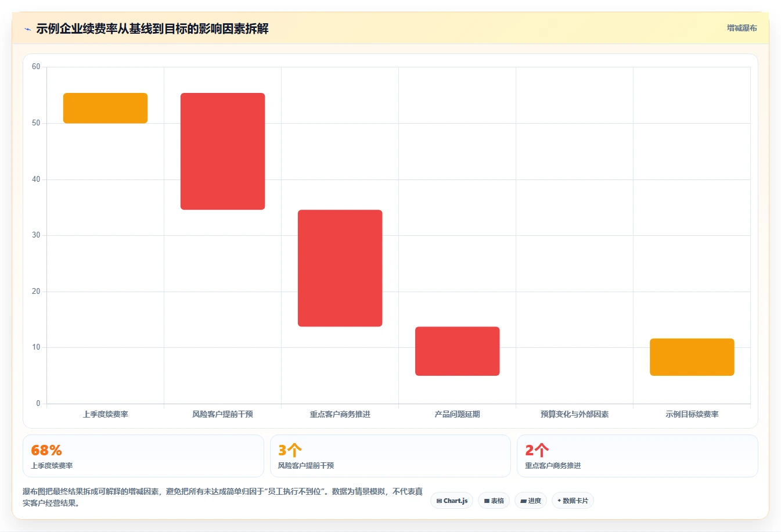The height and width of the screenshot is (532, 781).
Task: Click the 3个 风险客户提前干预 stat card
Action: (x=390, y=456)
